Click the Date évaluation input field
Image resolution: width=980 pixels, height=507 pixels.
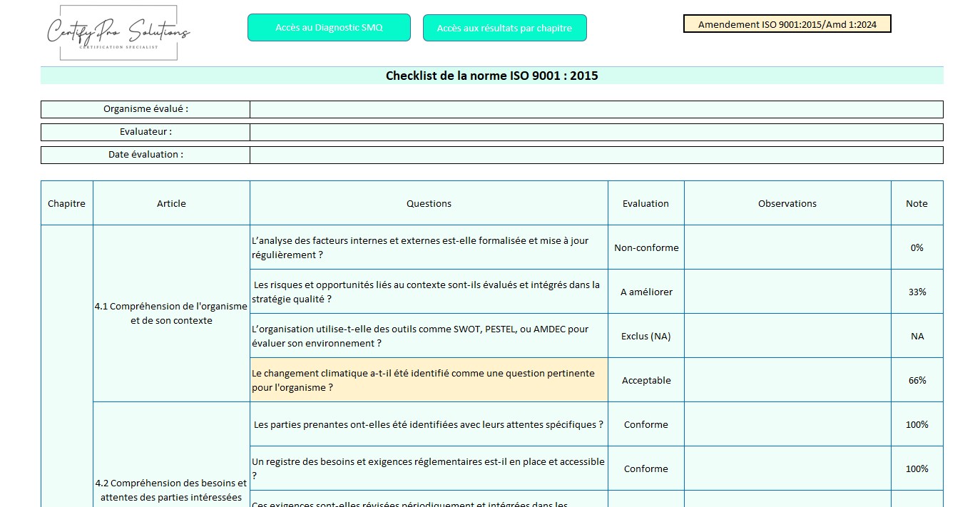coord(596,155)
